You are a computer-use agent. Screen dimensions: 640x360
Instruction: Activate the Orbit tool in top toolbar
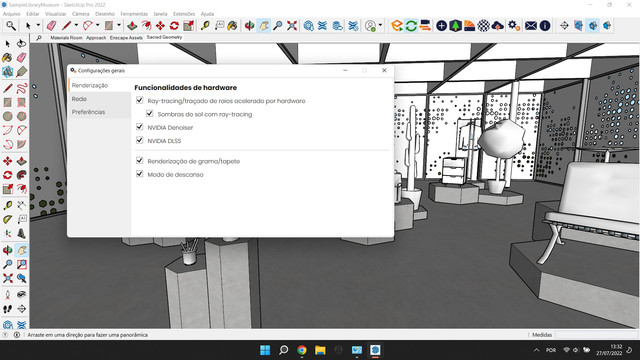(249, 26)
